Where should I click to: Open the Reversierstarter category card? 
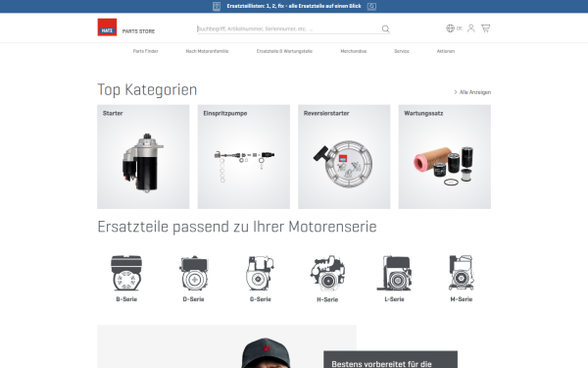click(344, 157)
